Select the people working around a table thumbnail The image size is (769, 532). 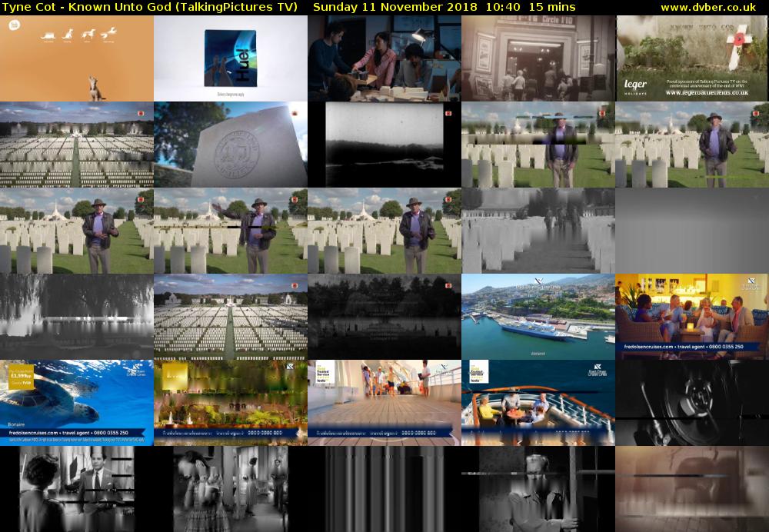(x=384, y=58)
